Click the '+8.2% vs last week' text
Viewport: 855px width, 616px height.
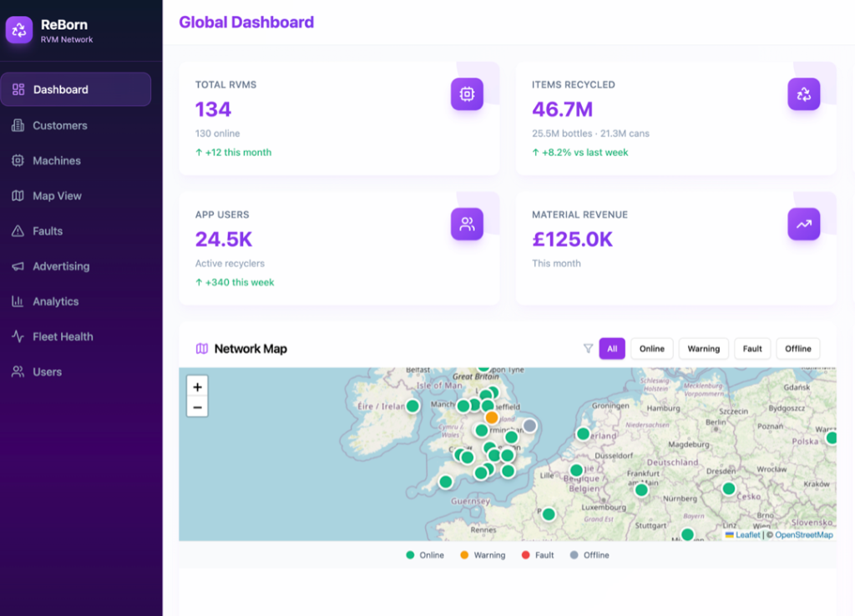click(x=580, y=152)
